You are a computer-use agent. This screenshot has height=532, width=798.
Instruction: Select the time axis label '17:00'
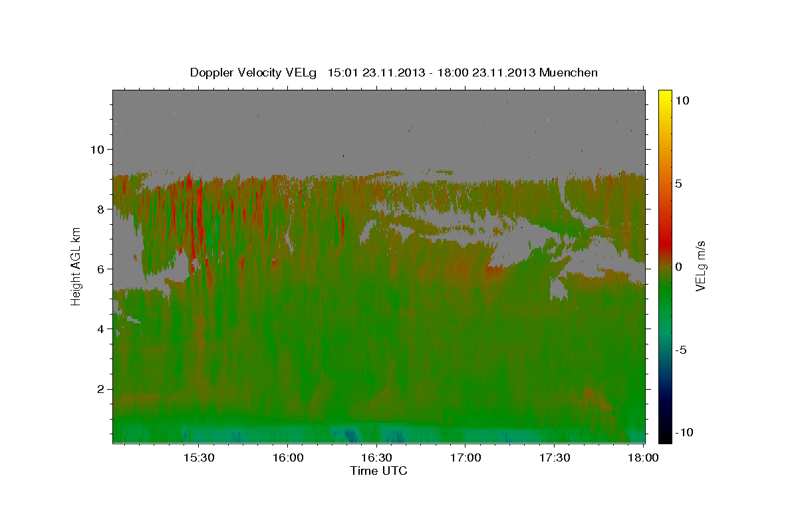pos(465,458)
